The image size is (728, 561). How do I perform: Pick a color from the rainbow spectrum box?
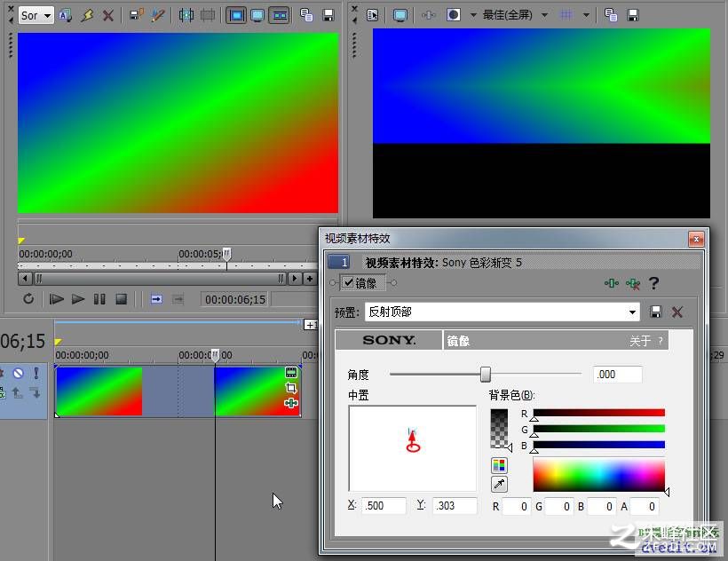[599, 474]
